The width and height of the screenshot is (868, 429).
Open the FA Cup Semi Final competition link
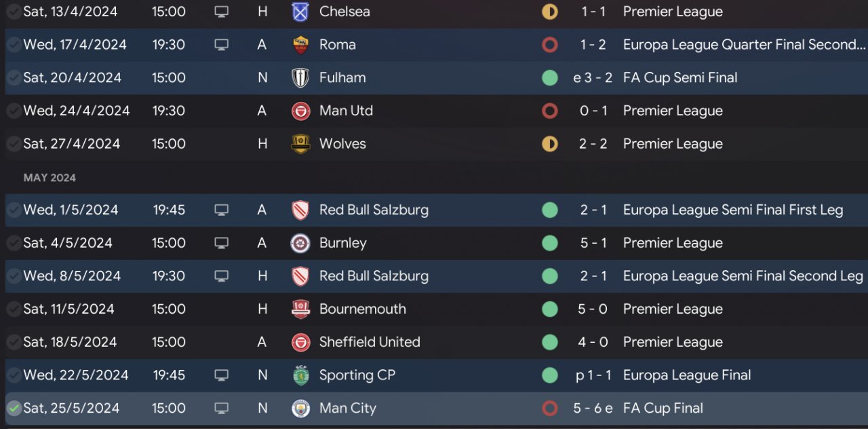coord(679,77)
